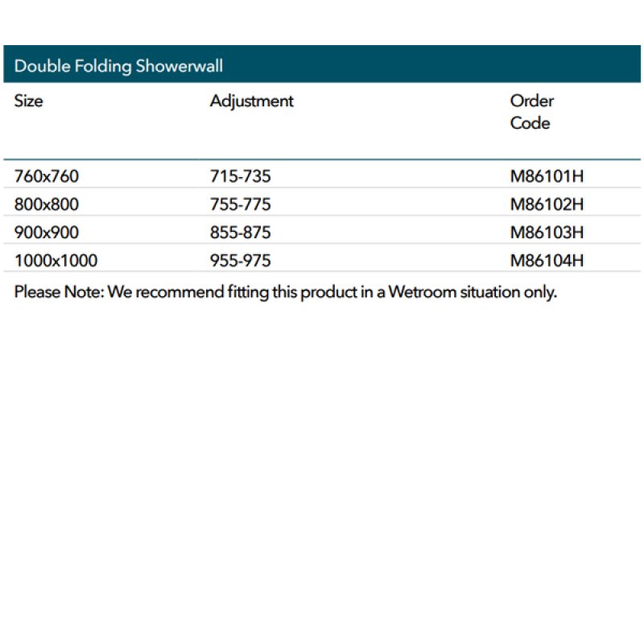Click the Please Note wetroom recommendation text
The height and width of the screenshot is (644, 644).
286,292
